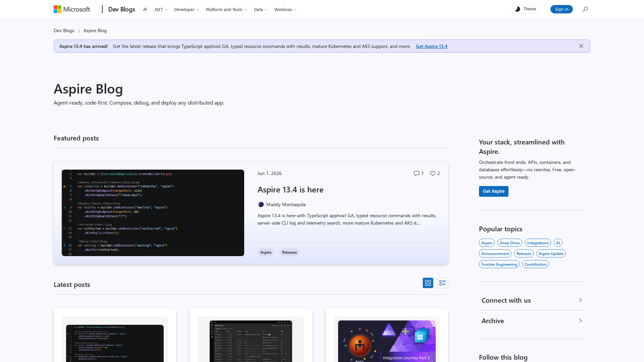644x362 pixels.
Task: Switch to grid view of latest posts
Action: [x=428, y=283]
